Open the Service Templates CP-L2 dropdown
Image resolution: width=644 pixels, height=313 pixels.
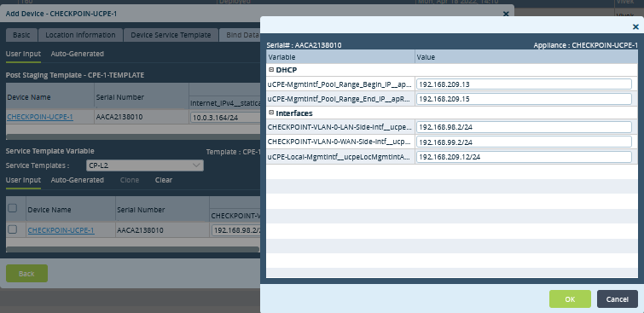(145, 165)
